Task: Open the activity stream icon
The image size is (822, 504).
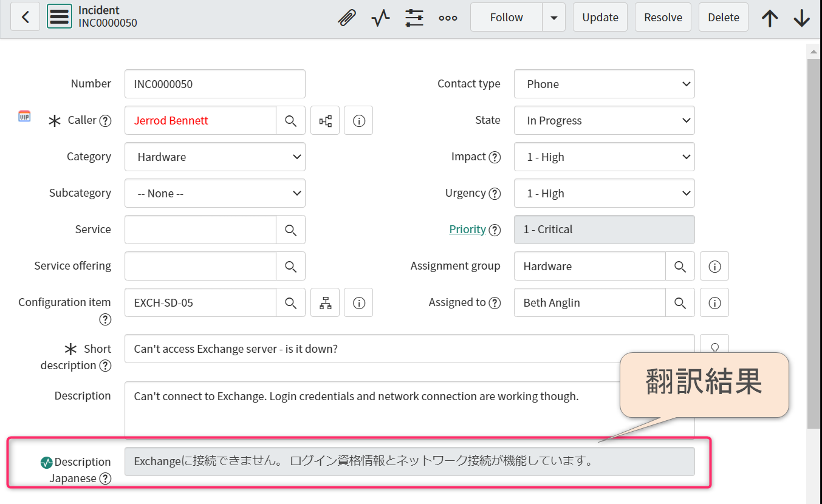Action: [x=380, y=17]
